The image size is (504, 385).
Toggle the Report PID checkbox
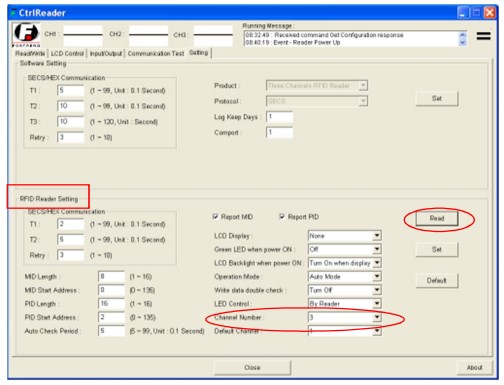click(x=282, y=217)
